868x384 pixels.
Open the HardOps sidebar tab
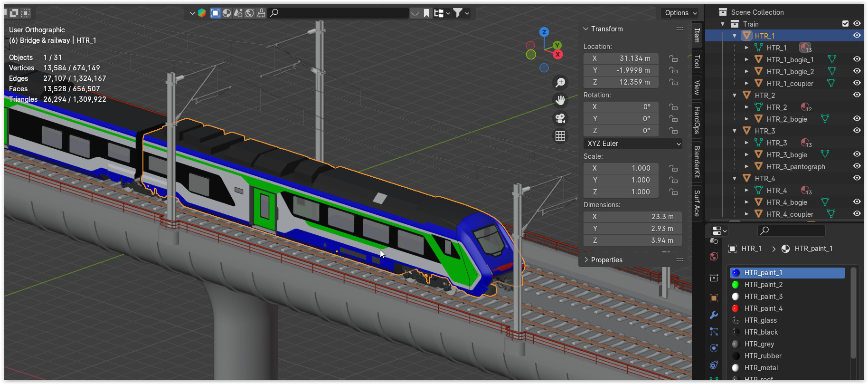(x=697, y=120)
